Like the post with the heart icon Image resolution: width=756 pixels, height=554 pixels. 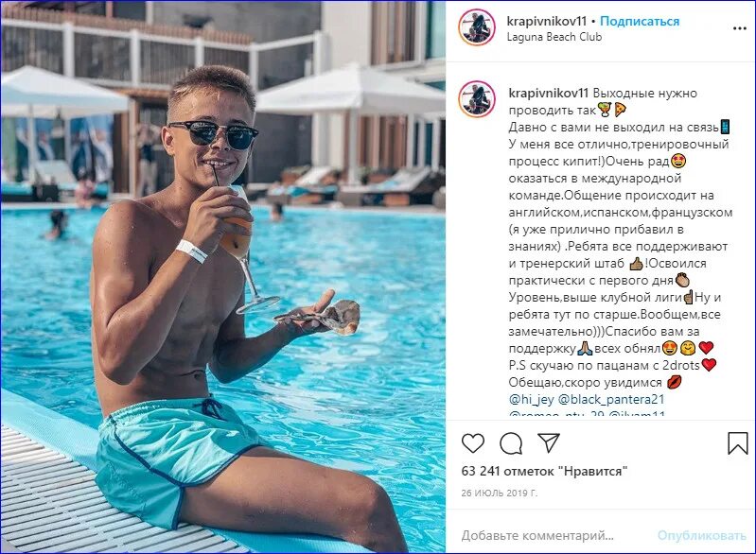coord(472,443)
